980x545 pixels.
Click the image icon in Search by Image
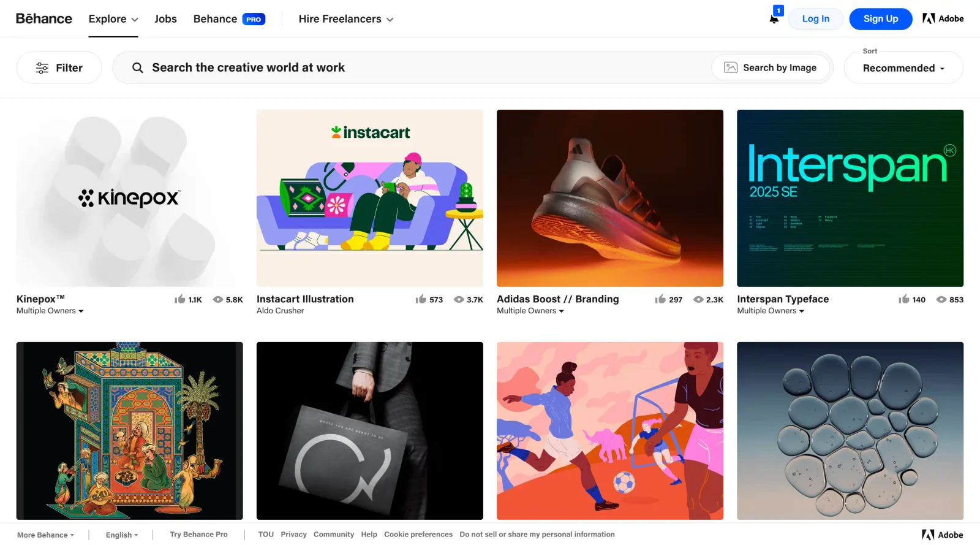coord(731,67)
